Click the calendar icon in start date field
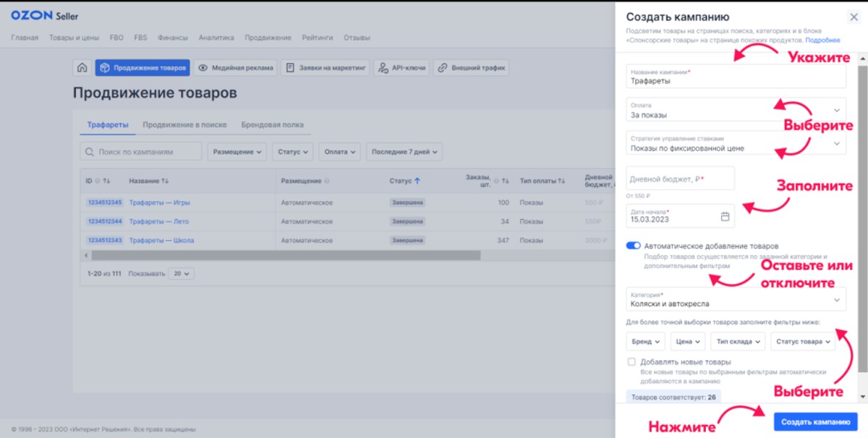This screenshot has width=868, height=438. [x=725, y=216]
